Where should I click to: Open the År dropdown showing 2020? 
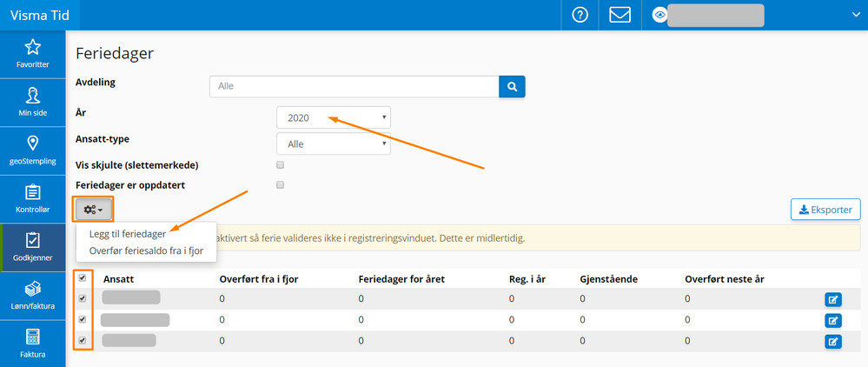click(x=334, y=117)
